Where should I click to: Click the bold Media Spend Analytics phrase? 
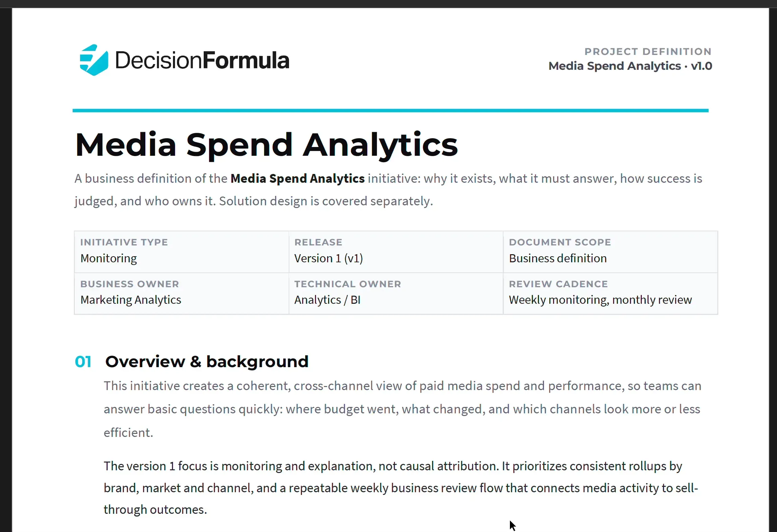coord(297,178)
